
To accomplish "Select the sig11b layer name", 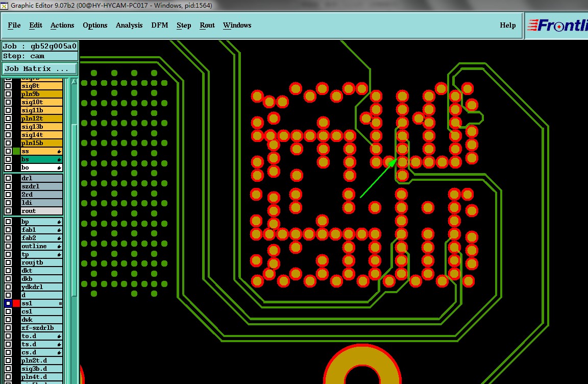I will point(42,110).
